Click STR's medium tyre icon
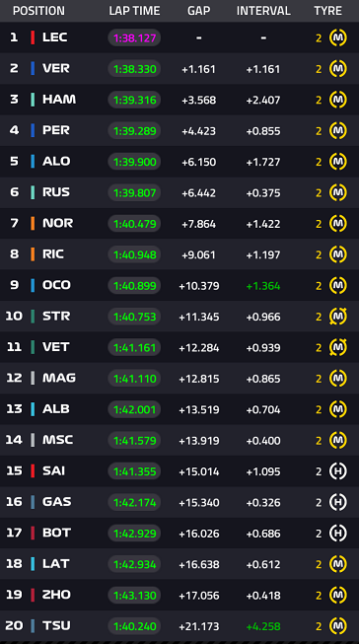Viewport: 359px width, 644px height. click(338, 317)
